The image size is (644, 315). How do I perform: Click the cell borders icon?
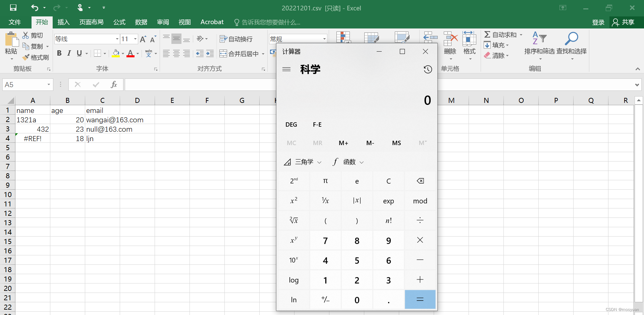98,53
